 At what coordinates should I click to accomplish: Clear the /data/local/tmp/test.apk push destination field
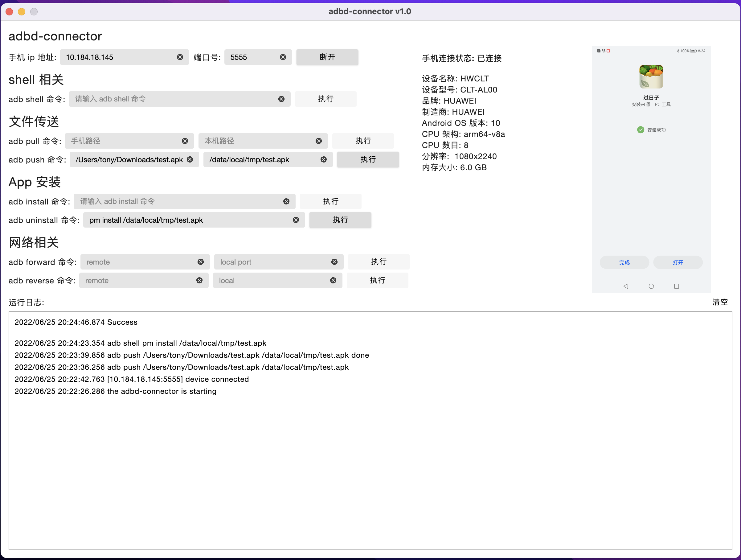tap(323, 159)
